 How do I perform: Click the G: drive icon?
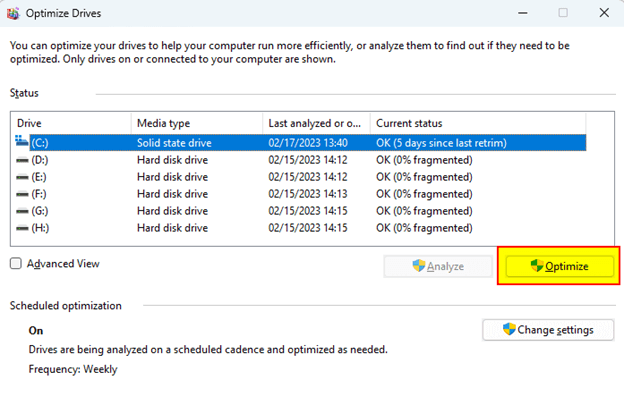point(23,211)
